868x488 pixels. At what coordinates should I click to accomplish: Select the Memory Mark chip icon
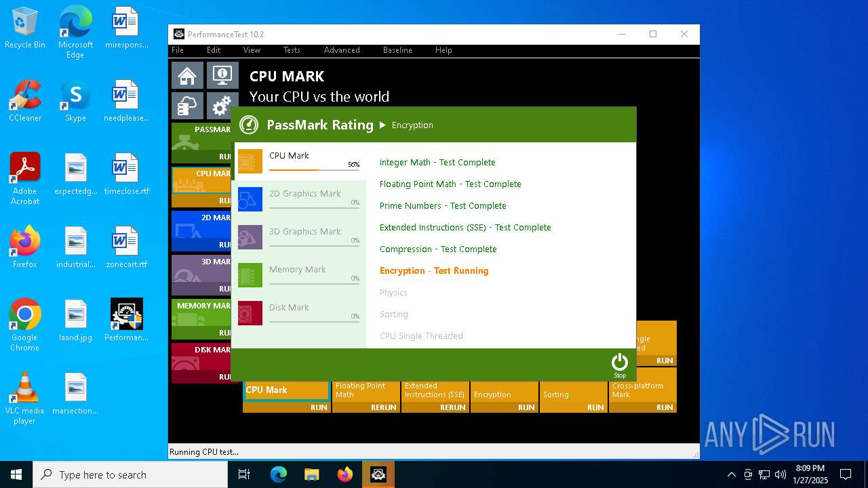(x=250, y=275)
